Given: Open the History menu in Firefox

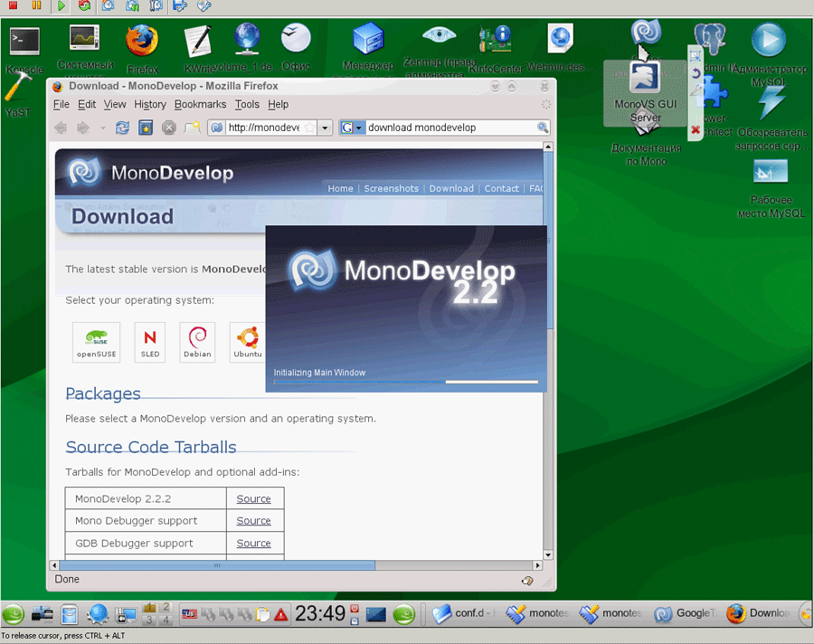Looking at the screenshot, I should [150, 104].
